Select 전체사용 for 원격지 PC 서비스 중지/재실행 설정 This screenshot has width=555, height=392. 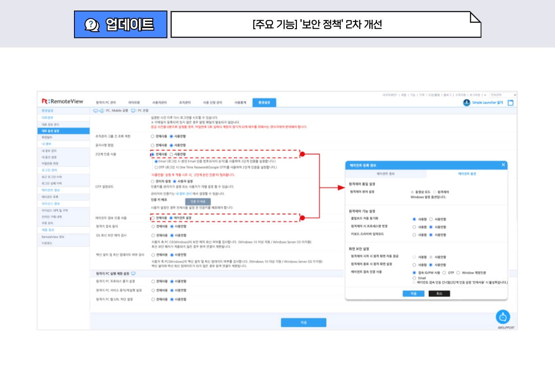[153, 290]
